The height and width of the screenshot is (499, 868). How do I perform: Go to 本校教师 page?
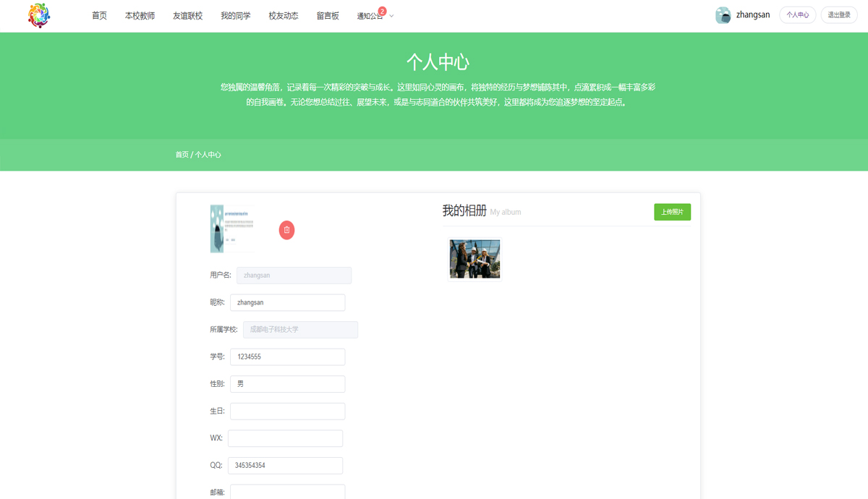(140, 16)
